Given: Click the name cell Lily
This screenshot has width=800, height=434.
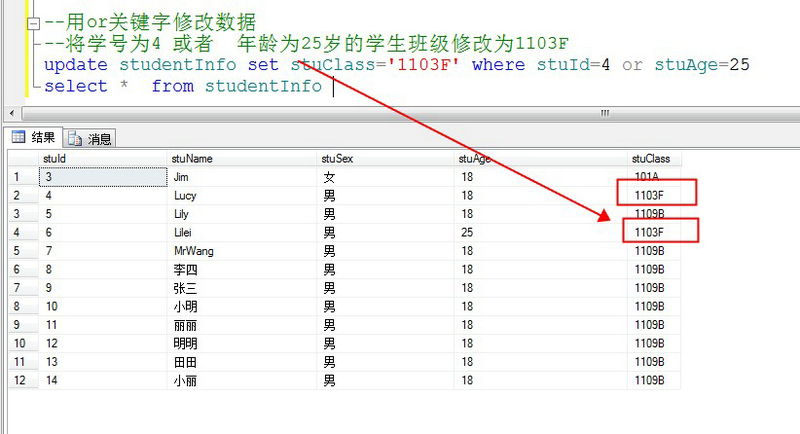Looking at the screenshot, I should (x=242, y=214).
